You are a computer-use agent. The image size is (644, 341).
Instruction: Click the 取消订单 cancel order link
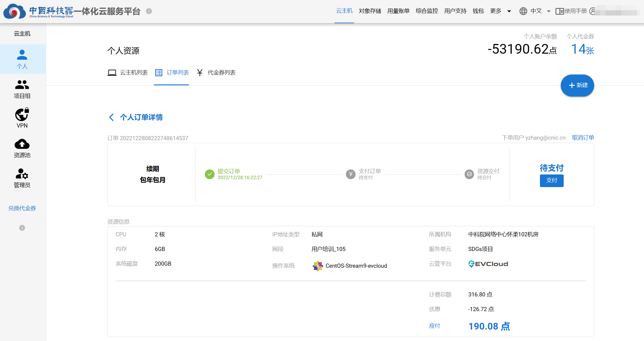point(583,138)
